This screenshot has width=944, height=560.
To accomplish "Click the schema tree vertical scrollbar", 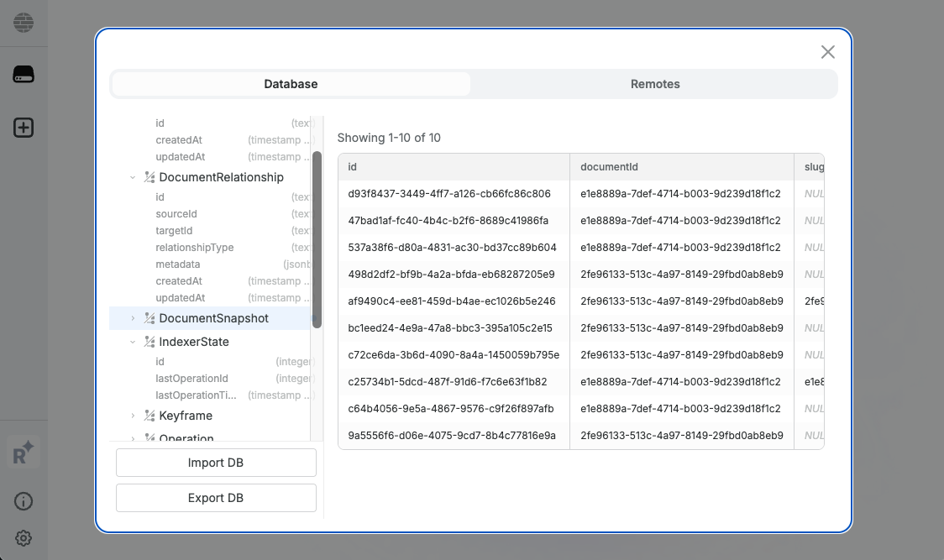I will [317, 239].
